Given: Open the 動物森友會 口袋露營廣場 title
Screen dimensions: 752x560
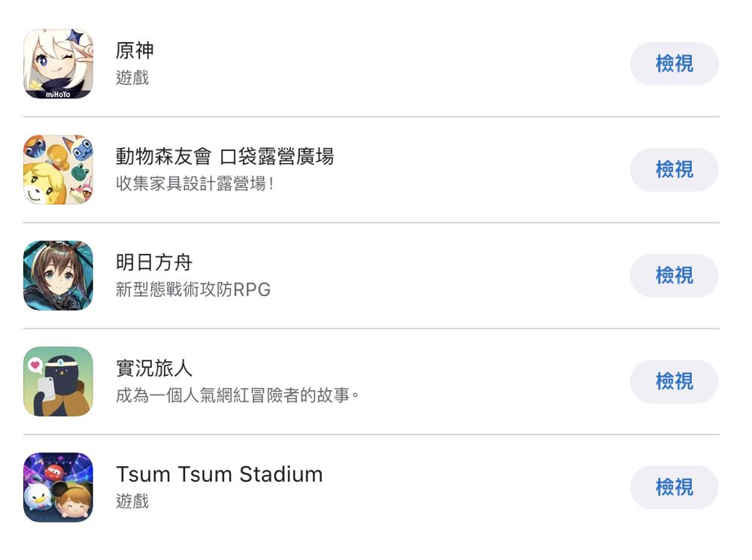Looking at the screenshot, I should (x=225, y=157).
